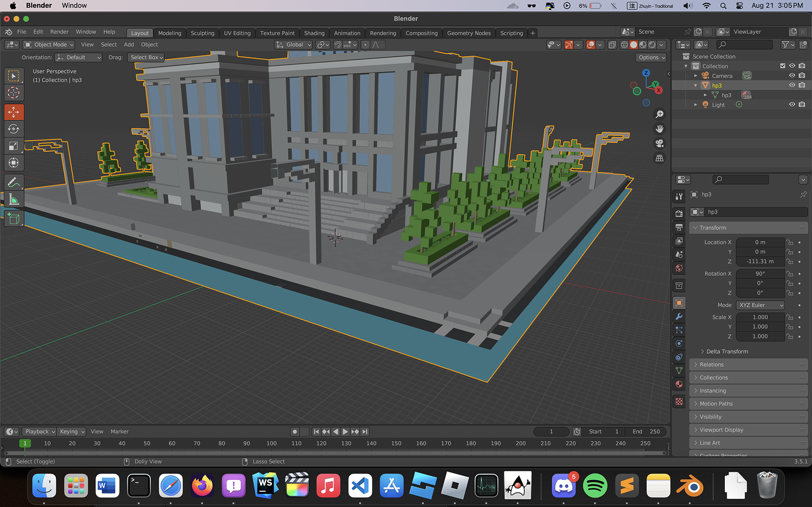This screenshot has height=507, width=812.
Task: Open the Transform Orientation dropdown showing Global
Action: pos(292,44)
